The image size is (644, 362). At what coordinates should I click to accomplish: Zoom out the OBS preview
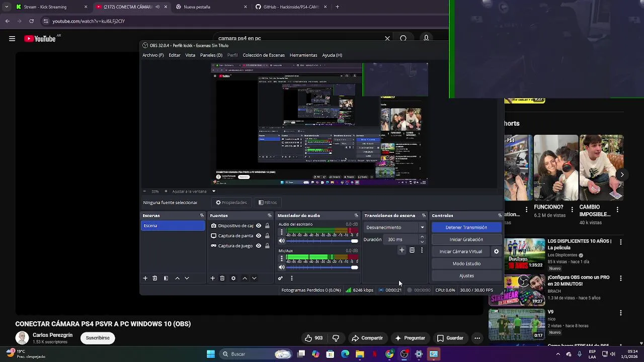click(145, 191)
